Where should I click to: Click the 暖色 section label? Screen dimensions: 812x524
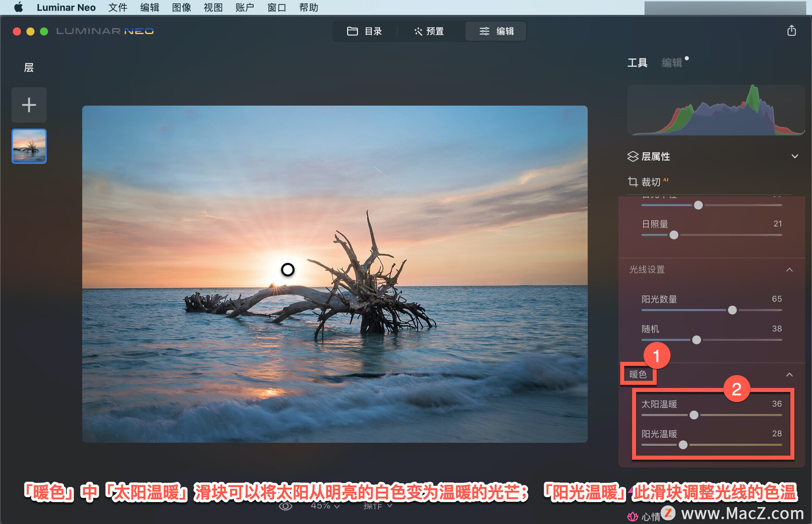638,375
